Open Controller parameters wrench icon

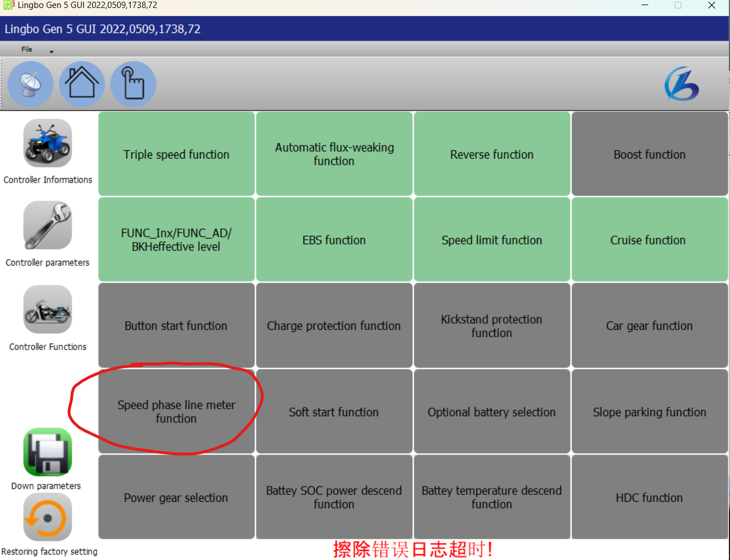click(47, 225)
